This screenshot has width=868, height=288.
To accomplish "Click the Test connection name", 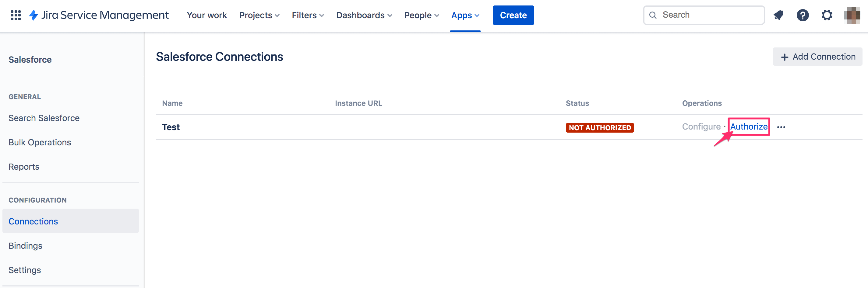I will [171, 127].
